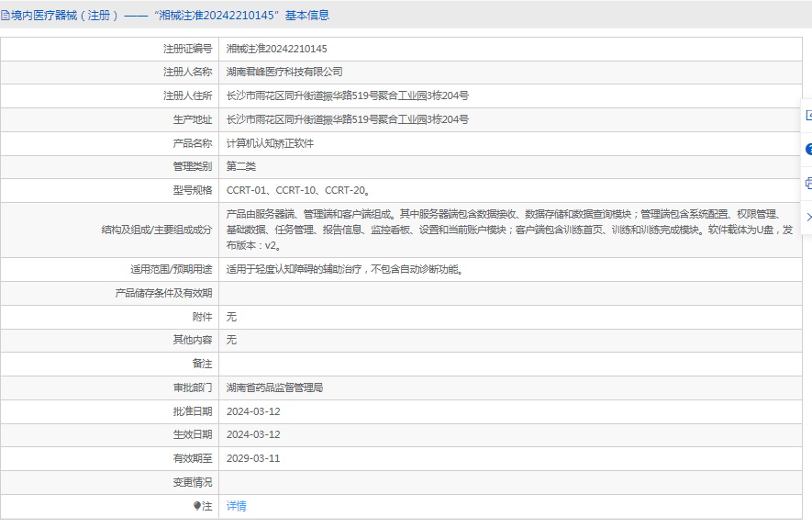
Task: Select product name 计算机认知矫正软件
Action: click(x=270, y=143)
